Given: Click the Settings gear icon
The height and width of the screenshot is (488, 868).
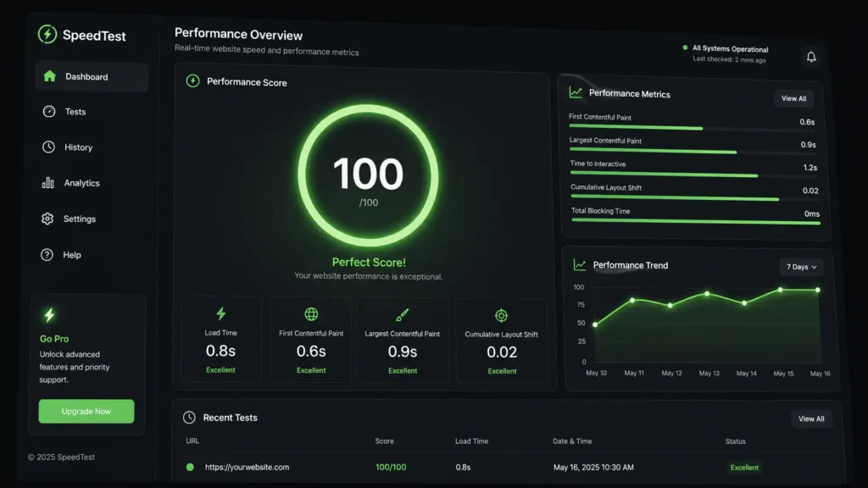Looking at the screenshot, I should (x=47, y=219).
